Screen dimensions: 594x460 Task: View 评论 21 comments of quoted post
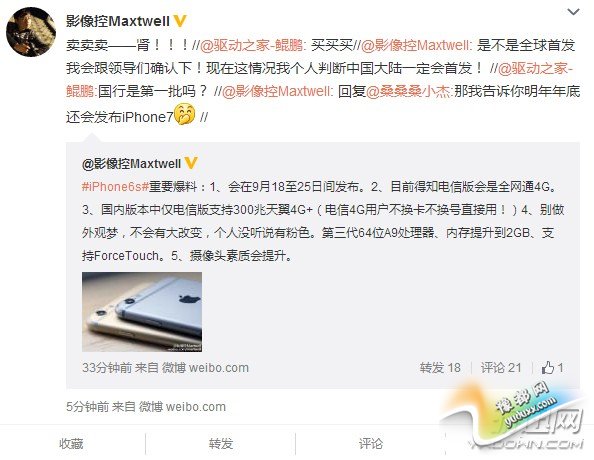[501, 368]
